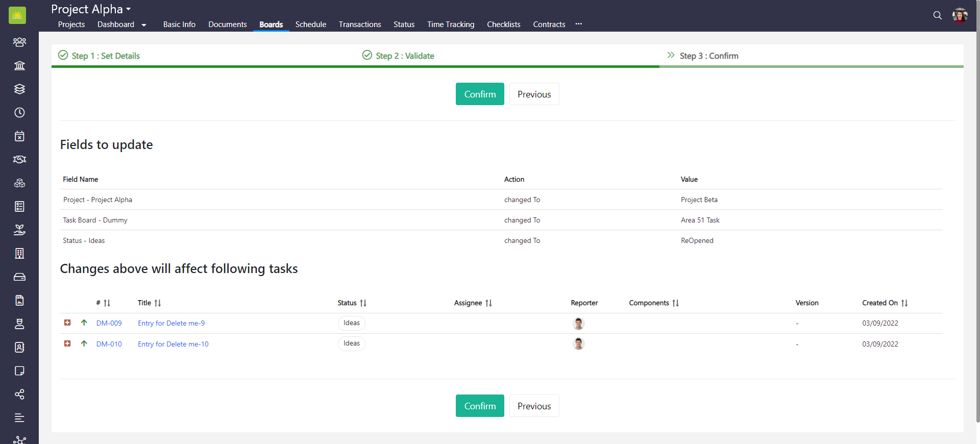Click the share nodes sidebar icon
This screenshot has width=980, height=444.
click(19, 394)
